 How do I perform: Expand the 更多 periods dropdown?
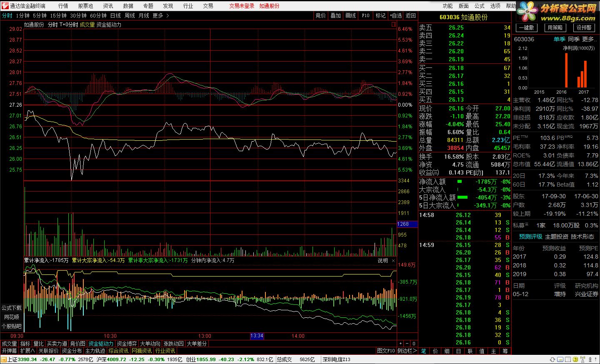161,15
